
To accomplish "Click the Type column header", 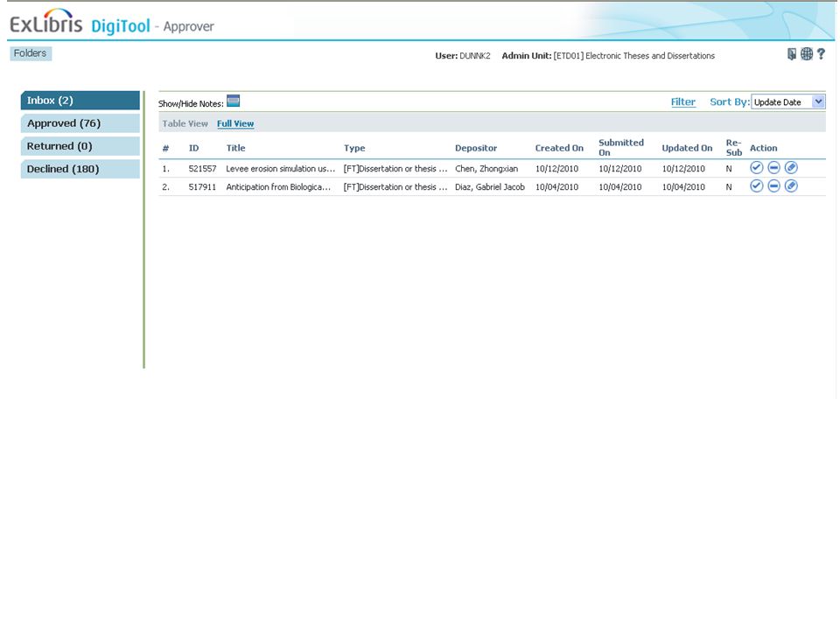I will 354,149.
